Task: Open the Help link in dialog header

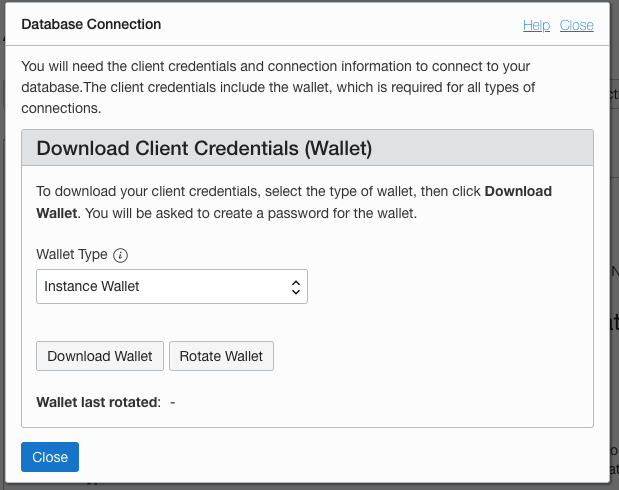Action: click(x=536, y=25)
